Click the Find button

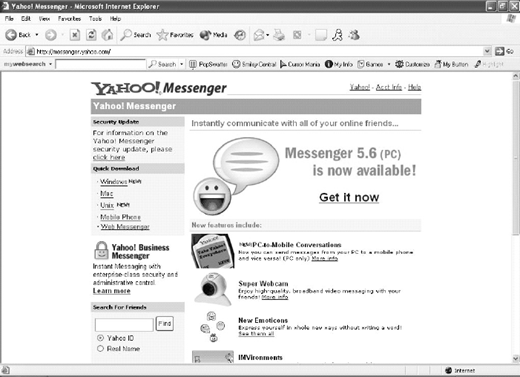pyautogui.click(x=165, y=324)
